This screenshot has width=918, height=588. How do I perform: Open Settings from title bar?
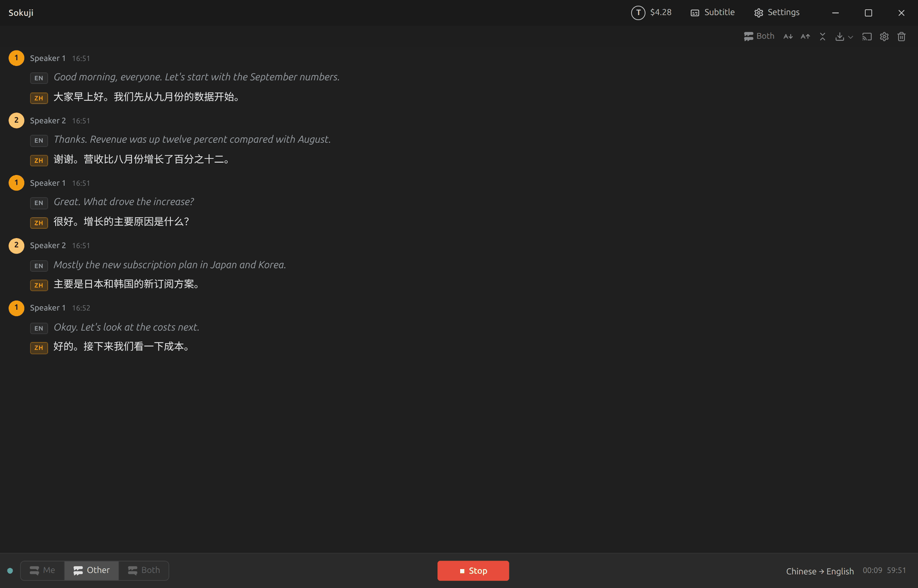[777, 13]
